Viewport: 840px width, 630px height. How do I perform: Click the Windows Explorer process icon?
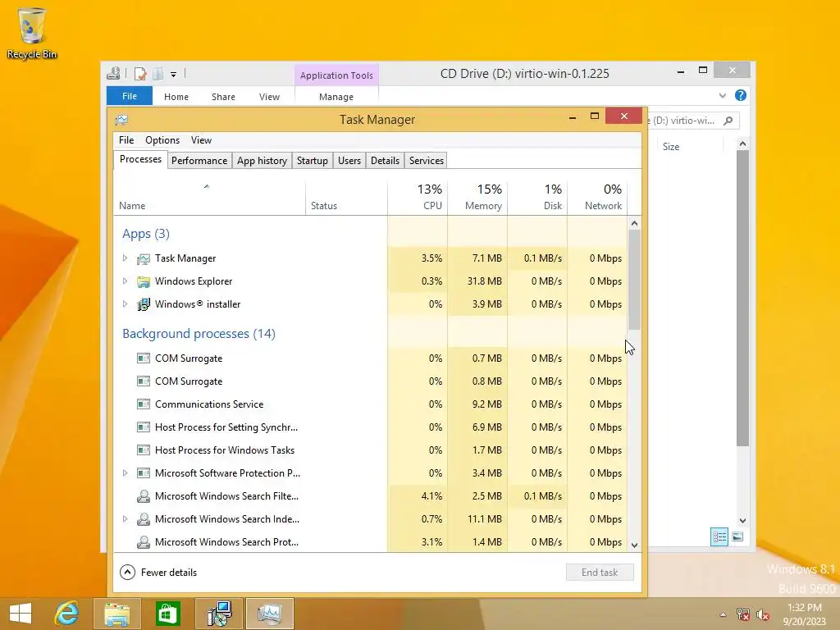point(143,282)
